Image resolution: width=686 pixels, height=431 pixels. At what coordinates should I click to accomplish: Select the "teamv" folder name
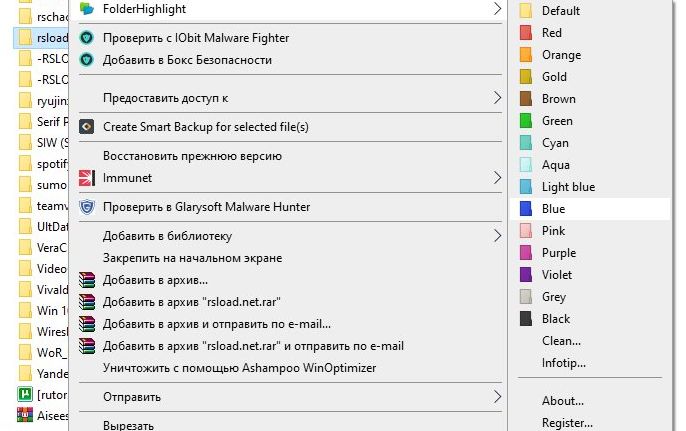(53, 206)
